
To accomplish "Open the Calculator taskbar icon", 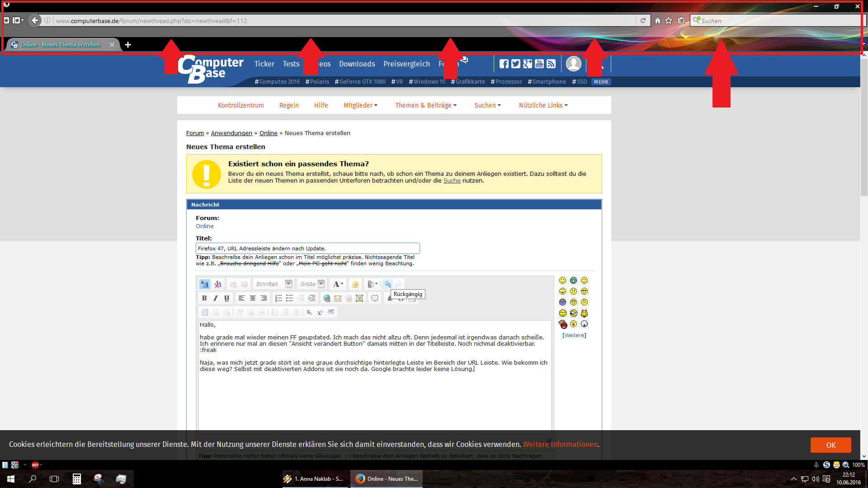I will (x=77, y=479).
